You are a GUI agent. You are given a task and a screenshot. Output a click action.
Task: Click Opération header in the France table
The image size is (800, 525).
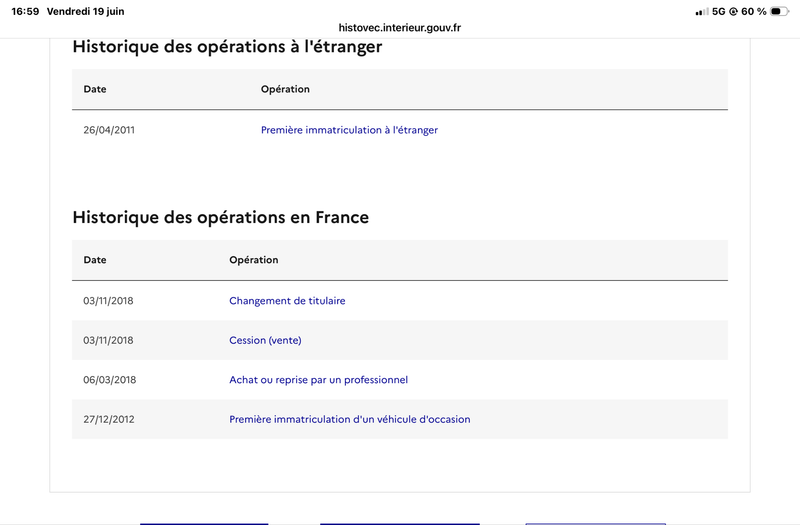click(254, 260)
